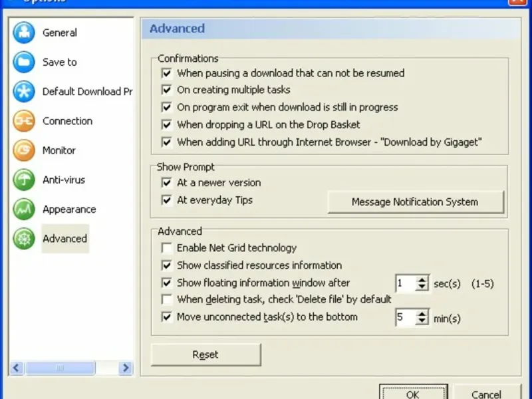Screen dimensions: 532x399
Task: Click sidebar scrollbar right arrow
Action: click(125, 368)
